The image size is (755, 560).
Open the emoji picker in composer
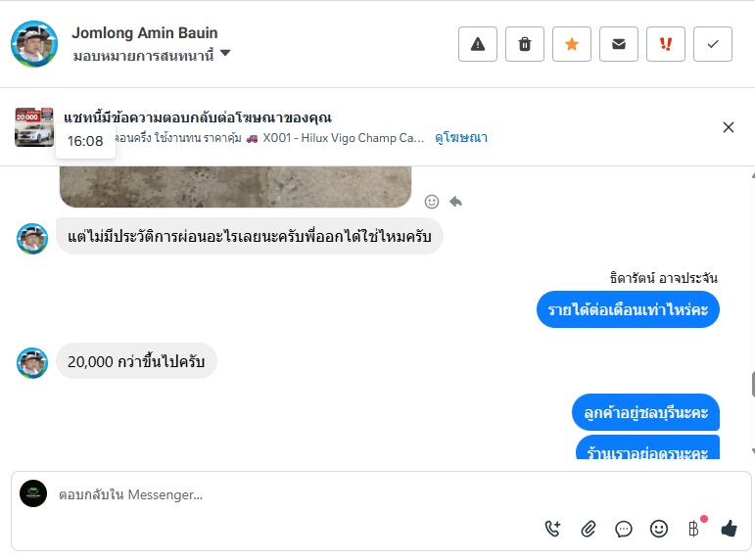point(659,529)
